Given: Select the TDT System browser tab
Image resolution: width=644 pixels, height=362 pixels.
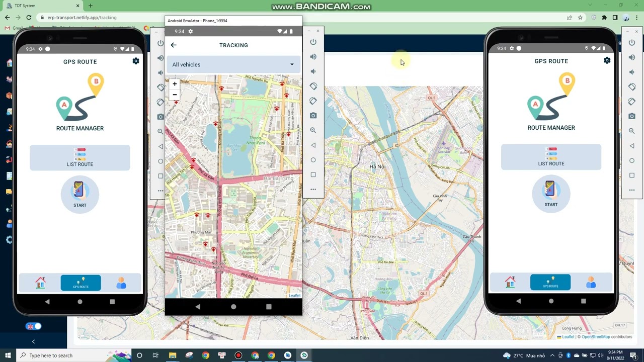Looking at the screenshot, I should [x=43, y=6].
